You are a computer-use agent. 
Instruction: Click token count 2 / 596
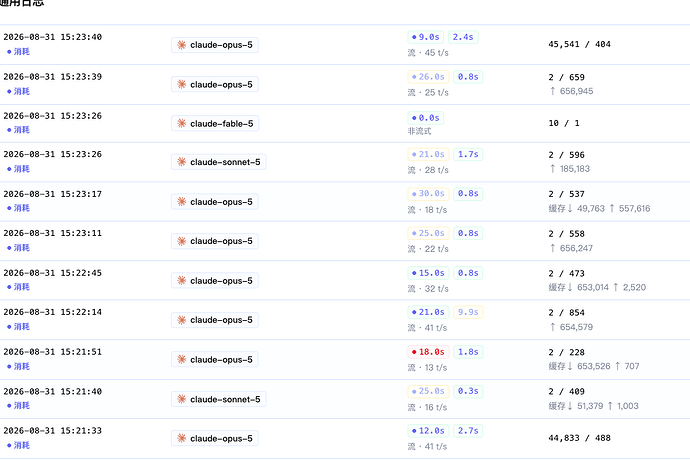pos(567,155)
